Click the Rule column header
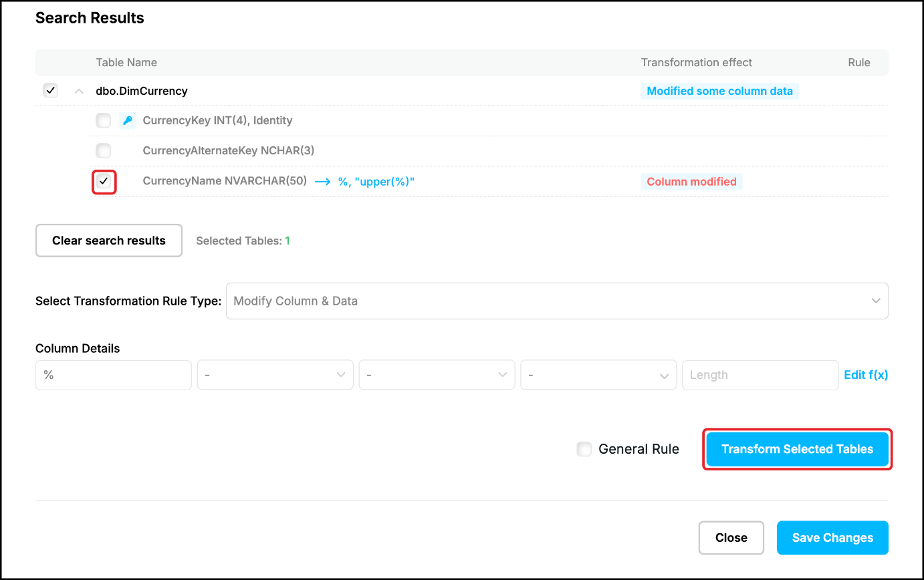Image resolution: width=924 pixels, height=580 pixels. pyautogui.click(x=859, y=62)
